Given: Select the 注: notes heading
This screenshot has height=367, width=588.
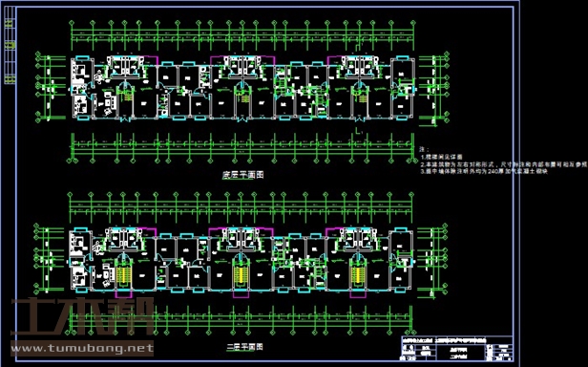Looking at the screenshot, I should 424,149.
